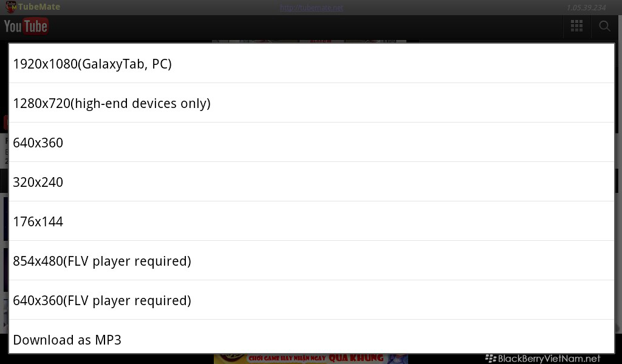This screenshot has height=364, width=622.
Task: Pick the 640x360 MP4 resolution
Action: pyautogui.click(x=312, y=142)
